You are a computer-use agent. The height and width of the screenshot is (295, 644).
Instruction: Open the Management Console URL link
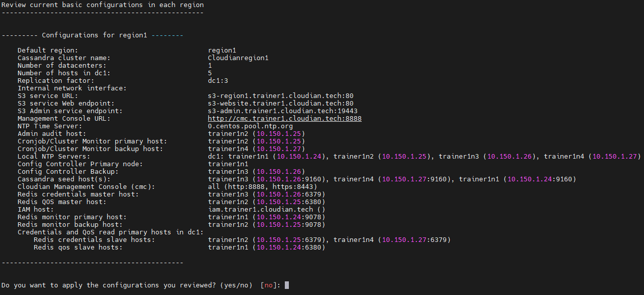(285, 119)
